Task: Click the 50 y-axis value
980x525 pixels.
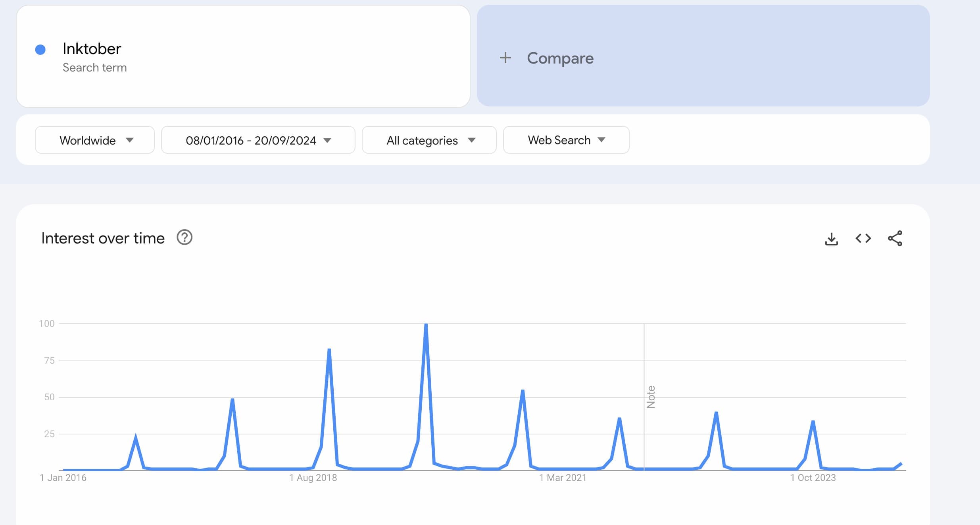Action: 49,397
